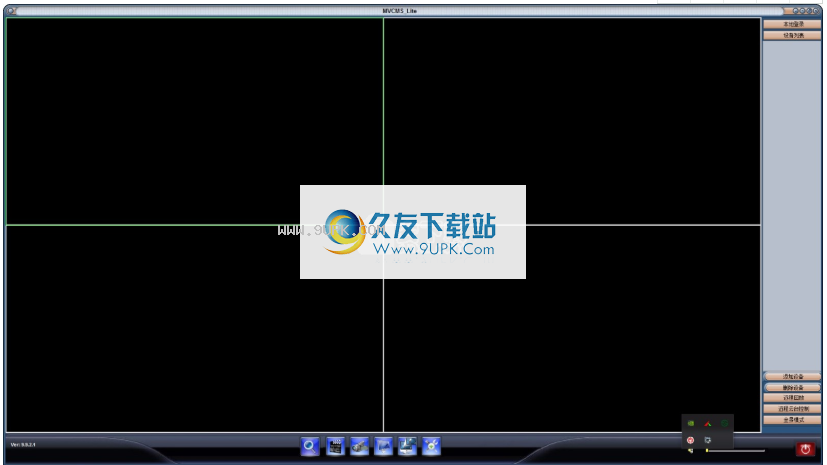Open the computer monitor display settings icon
Image resolution: width=827 pixels, height=465 pixels.
click(407, 447)
